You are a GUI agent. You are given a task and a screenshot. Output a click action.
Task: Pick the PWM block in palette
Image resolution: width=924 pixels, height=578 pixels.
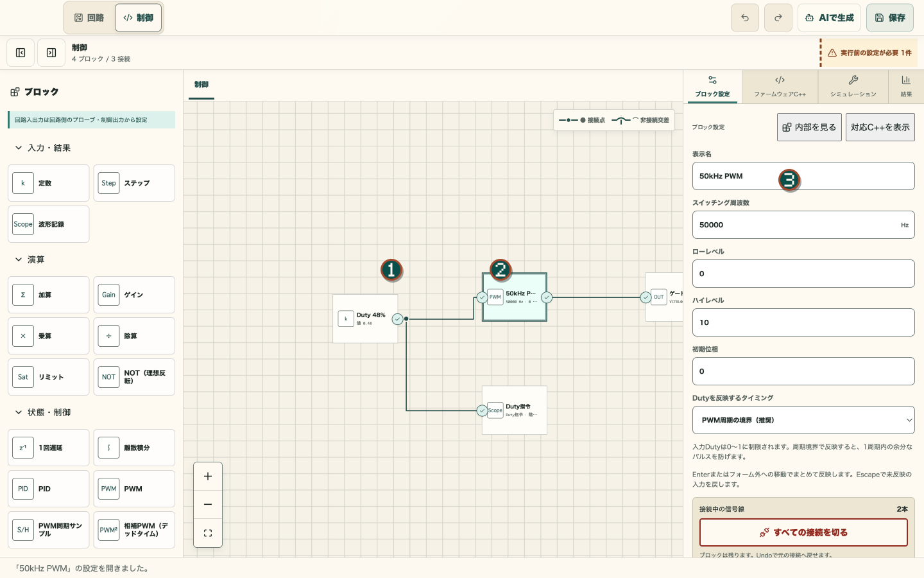pyautogui.click(x=134, y=489)
